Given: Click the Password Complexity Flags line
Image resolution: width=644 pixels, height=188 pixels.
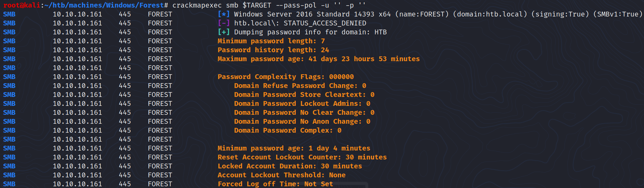Looking at the screenshot, I should tap(285, 77).
